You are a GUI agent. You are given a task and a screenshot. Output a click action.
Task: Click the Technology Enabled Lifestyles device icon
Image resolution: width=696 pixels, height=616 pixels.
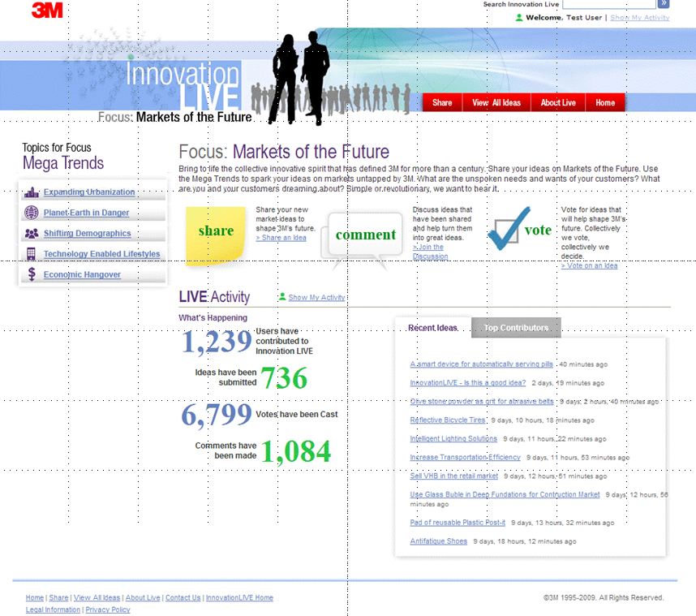(31, 253)
